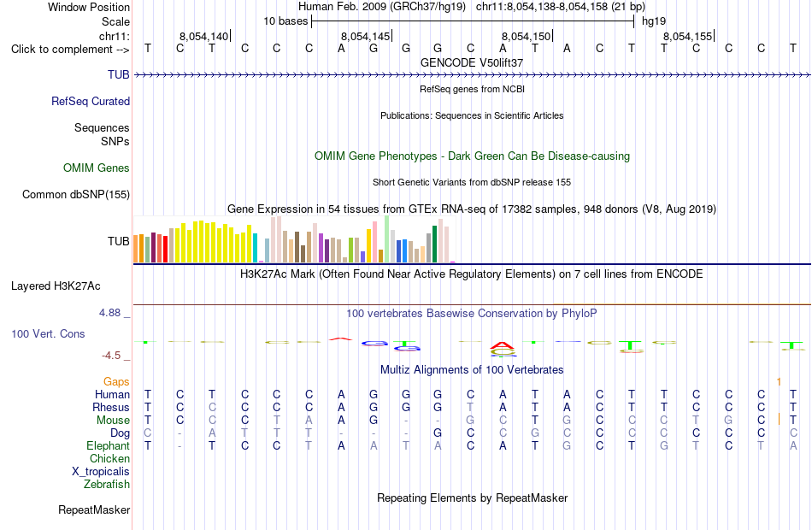Click 'Multiz Alignments of 100 Vertebrates' title
Screen dimensions: 812x530
tap(472, 370)
